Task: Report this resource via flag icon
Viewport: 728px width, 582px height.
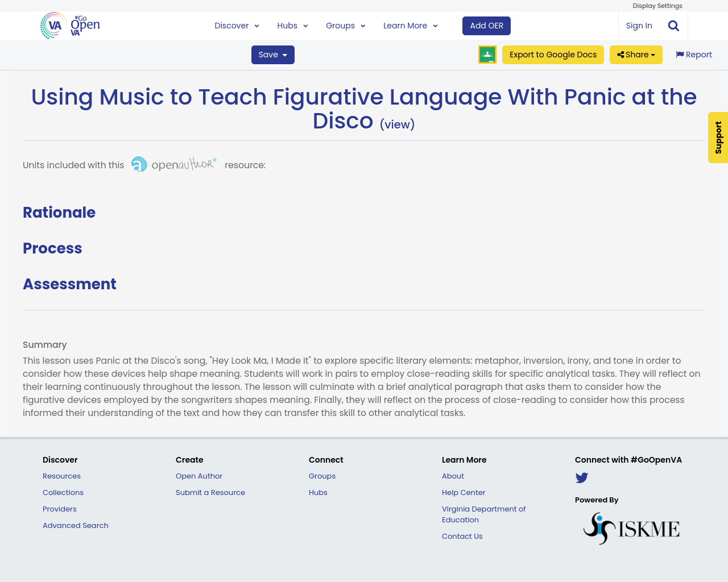Action: 693,54
